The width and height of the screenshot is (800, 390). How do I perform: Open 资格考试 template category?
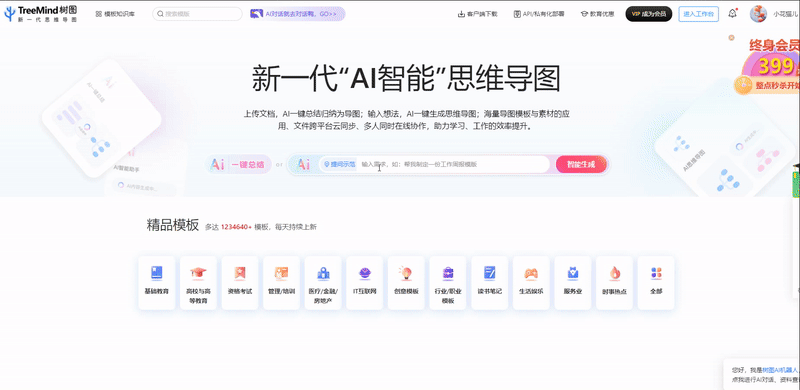click(x=240, y=282)
